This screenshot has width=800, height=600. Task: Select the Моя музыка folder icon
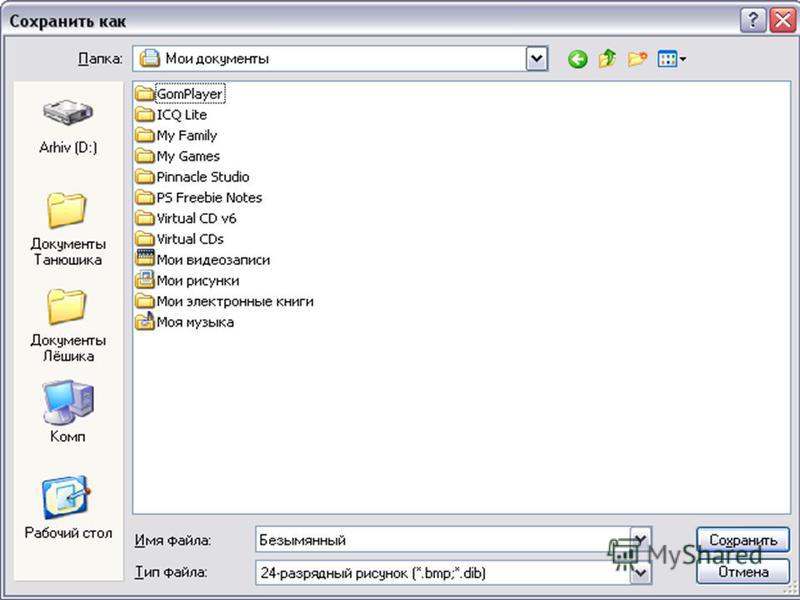pos(144,322)
